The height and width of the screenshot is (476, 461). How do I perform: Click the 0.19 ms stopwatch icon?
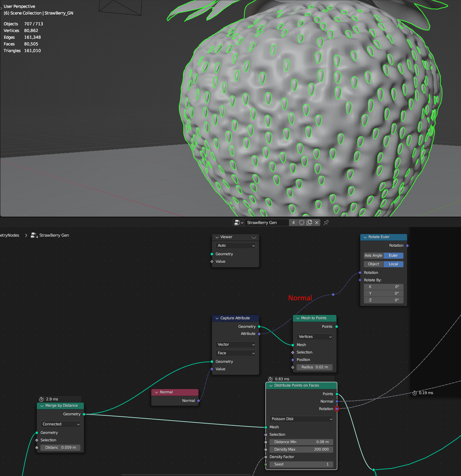415,393
